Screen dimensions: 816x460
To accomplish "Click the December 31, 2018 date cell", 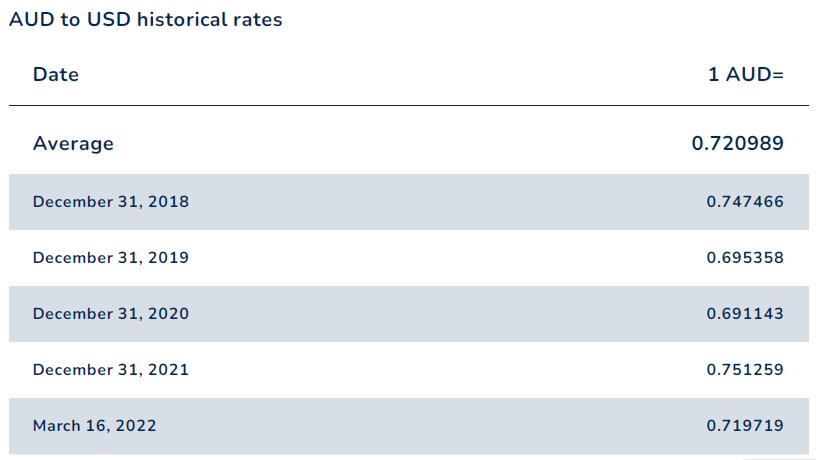I will 111,202.
